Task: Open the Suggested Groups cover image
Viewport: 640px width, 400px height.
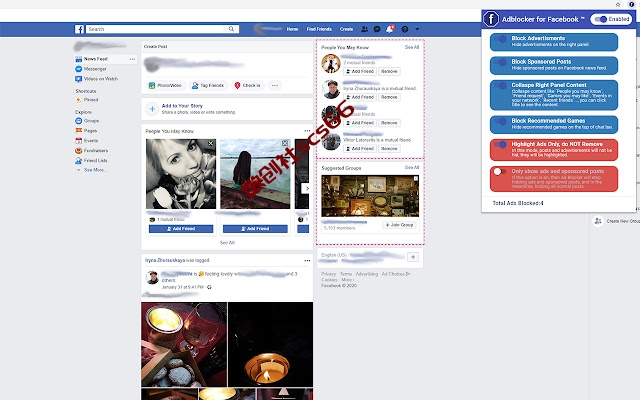Action: (370, 196)
